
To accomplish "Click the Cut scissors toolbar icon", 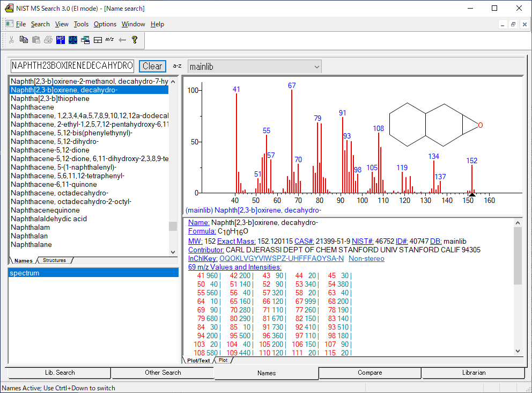I will pos(12,40).
